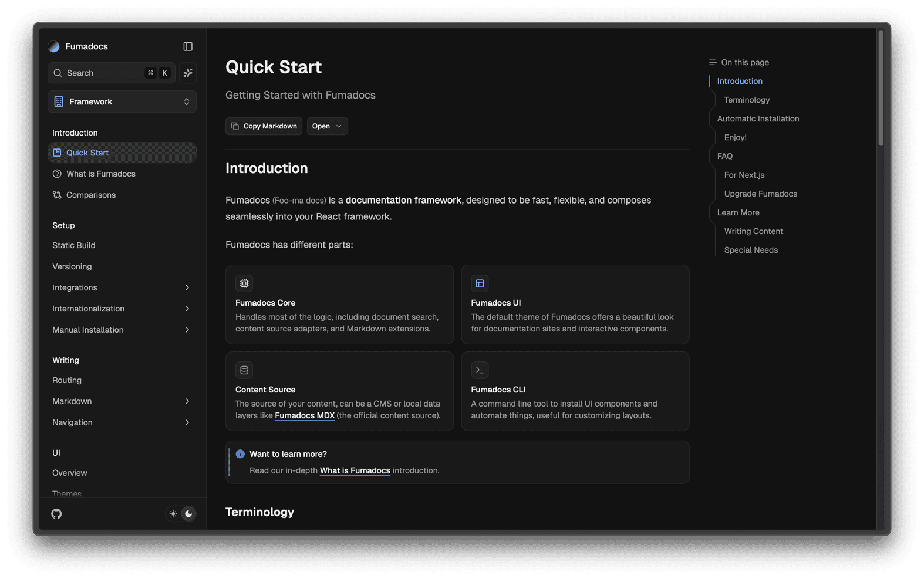Follow the Fumadocs MDX link
The width and height of the screenshot is (924, 579).
[305, 415]
